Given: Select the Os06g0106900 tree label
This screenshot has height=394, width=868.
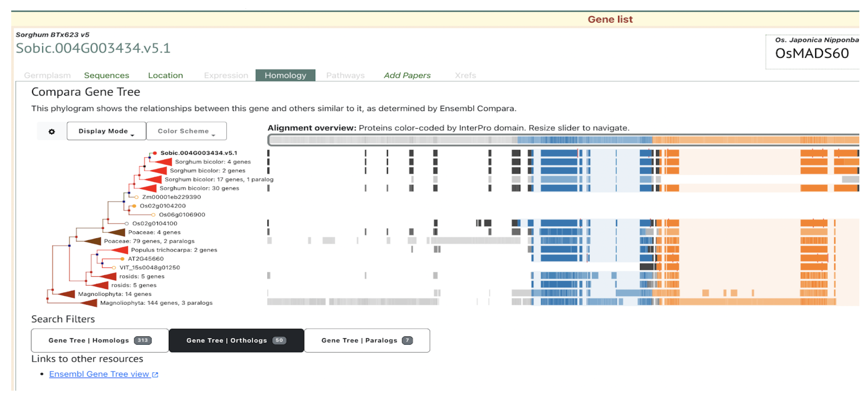Looking at the screenshot, I should point(182,215).
